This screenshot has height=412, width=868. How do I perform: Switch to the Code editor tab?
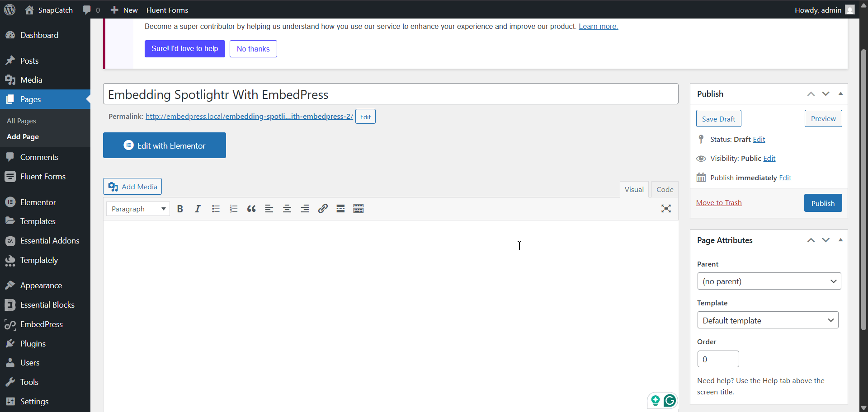[665, 189]
